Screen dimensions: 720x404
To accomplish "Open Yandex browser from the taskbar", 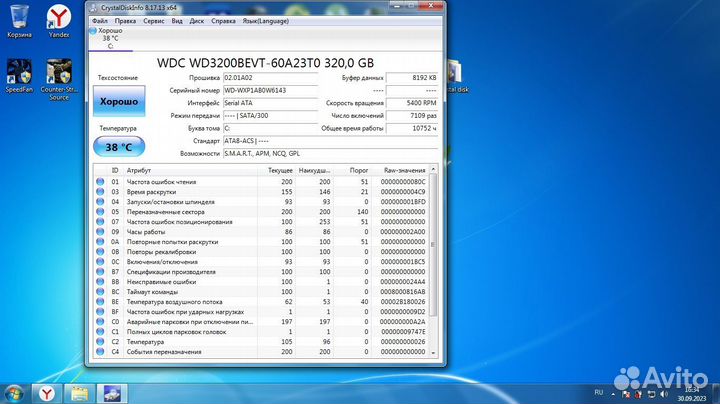I will click(46, 393).
